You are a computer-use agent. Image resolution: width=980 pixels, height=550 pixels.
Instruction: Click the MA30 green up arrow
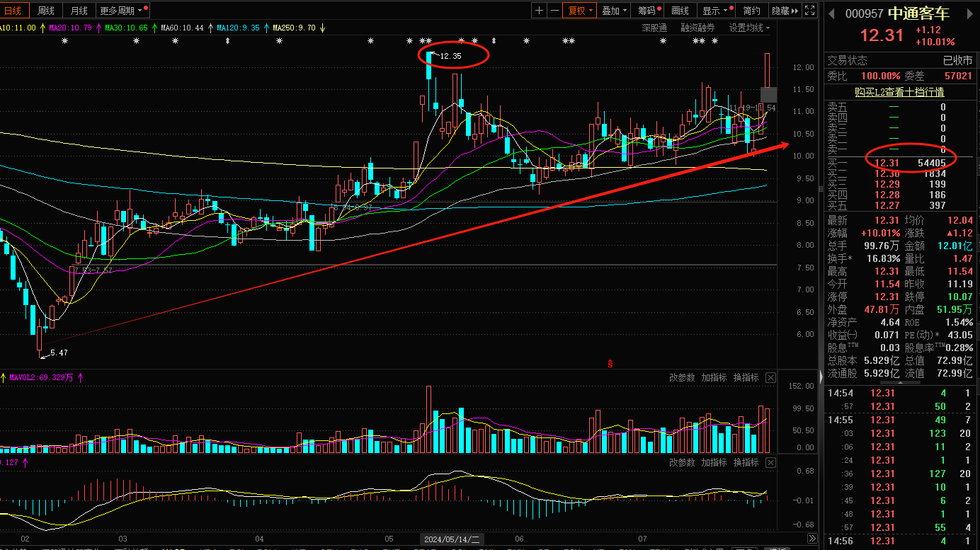point(154,28)
